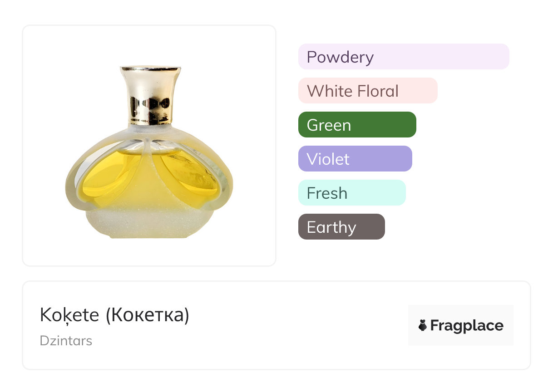Pick the Fresh accord bar
The image size is (553, 392).
pos(351,193)
